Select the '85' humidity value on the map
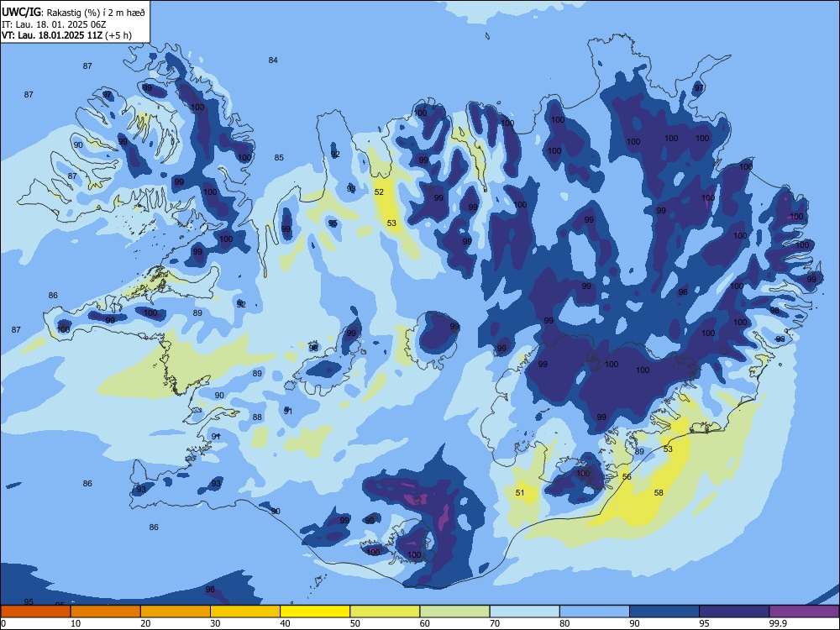 279,158
